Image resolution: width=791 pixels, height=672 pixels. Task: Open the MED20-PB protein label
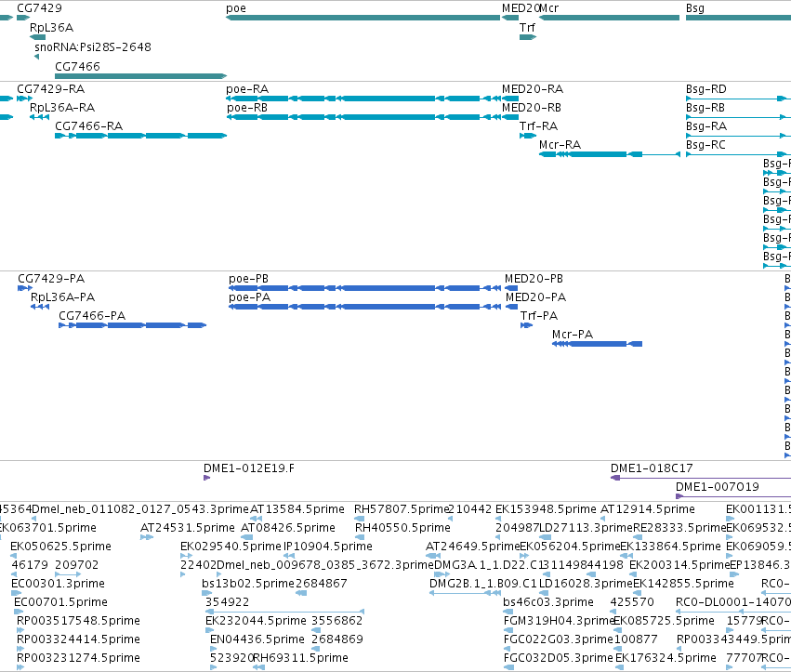coord(534,279)
